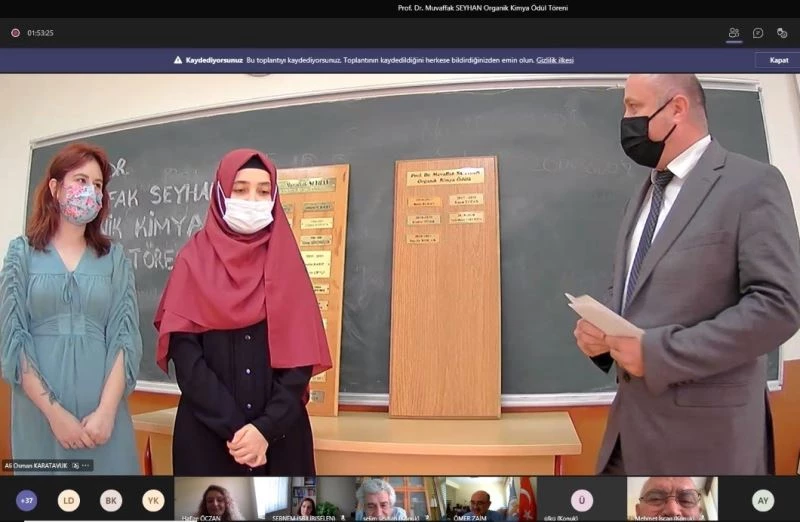This screenshot has width=800, height=522.
Task: Click the Ü guest avatar
Action: click(x=581, y=500)
